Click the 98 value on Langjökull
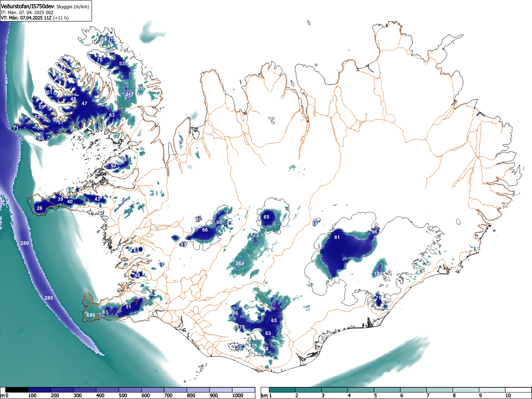Image resolution: width=532 pixels, height=399 pixels. click(x=219, y=223)
